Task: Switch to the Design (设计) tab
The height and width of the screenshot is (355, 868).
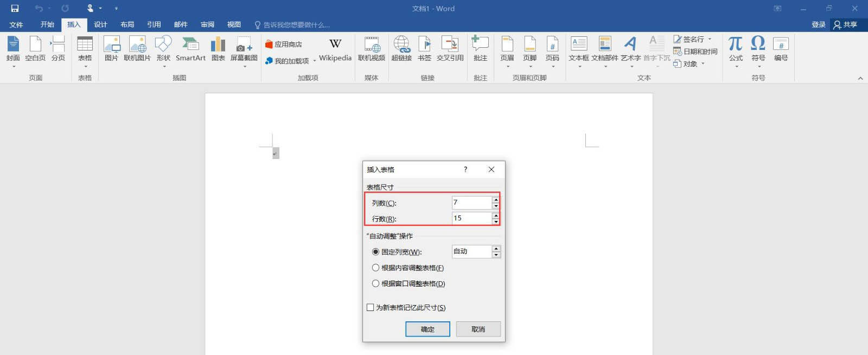Action: coord(100,24)
